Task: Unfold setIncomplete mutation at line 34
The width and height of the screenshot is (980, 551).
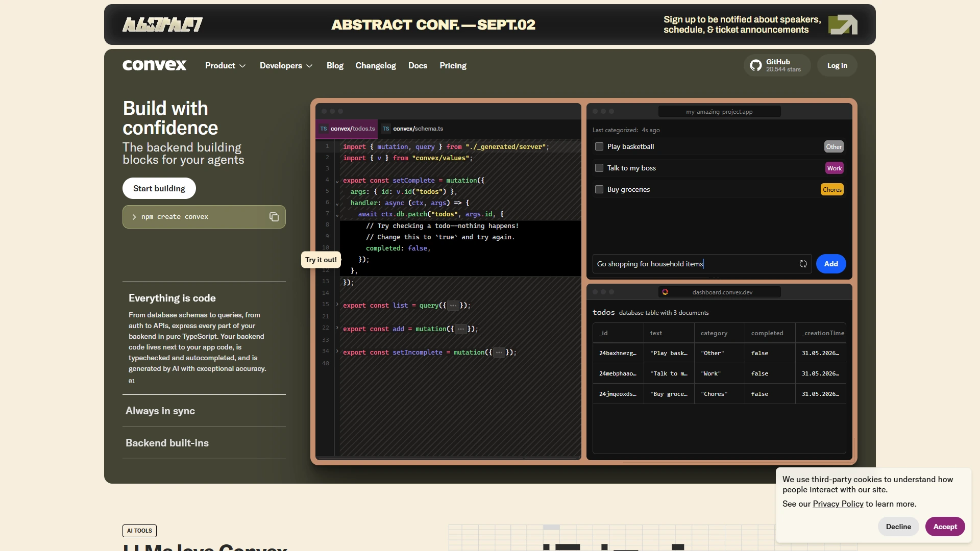Action: tap(337, 352)
